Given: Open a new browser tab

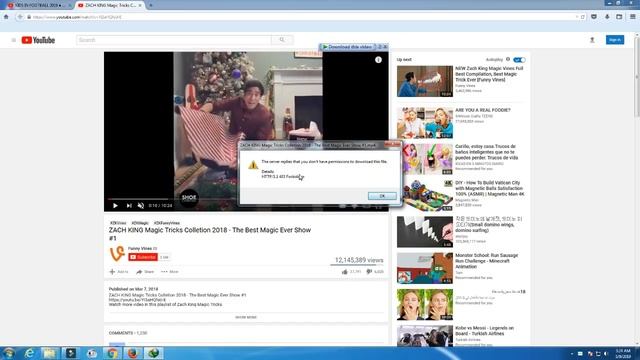Looking at the screenshot, I should click(151, 5).
